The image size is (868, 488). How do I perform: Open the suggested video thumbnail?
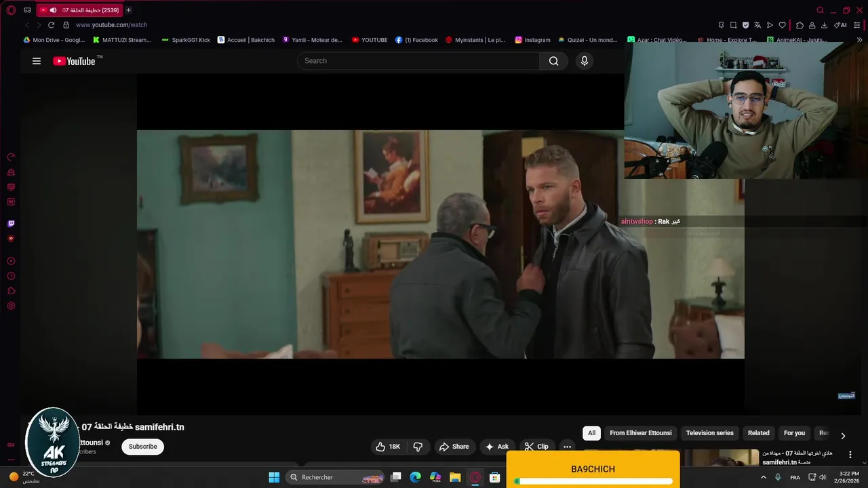click(720, 457)
